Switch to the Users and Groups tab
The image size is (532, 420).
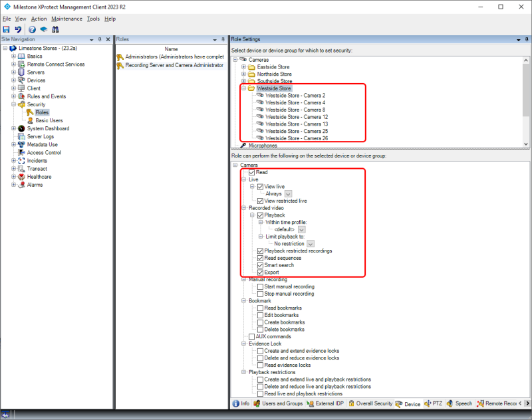click(278, 404)
